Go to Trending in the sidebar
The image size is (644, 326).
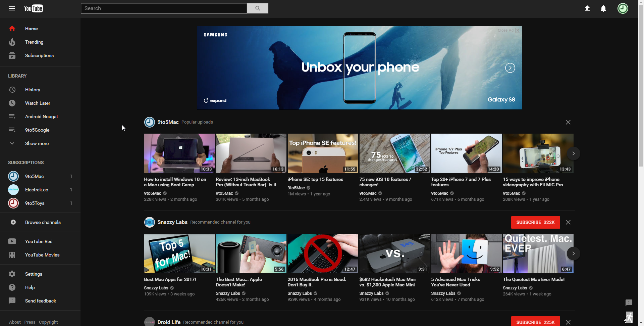pos(34,42)
